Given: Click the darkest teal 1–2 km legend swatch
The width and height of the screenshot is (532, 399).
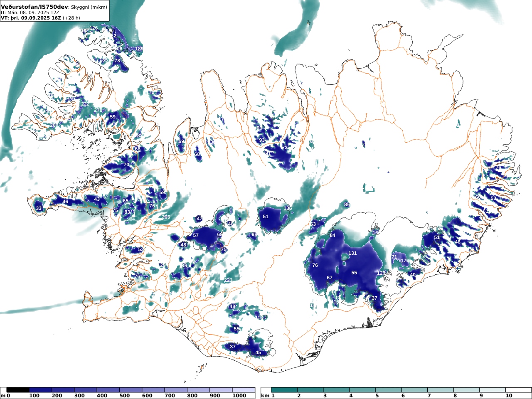Looking at the screenshot, I should pos(284,390).
